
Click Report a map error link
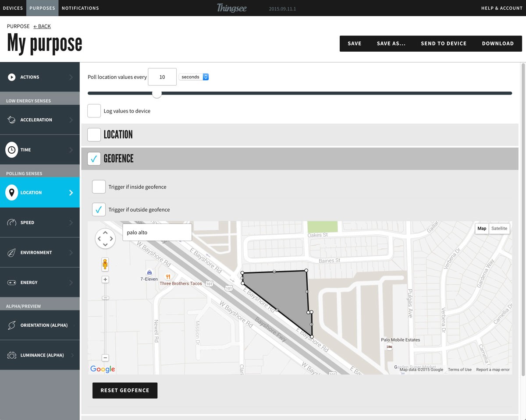[493, 370]
